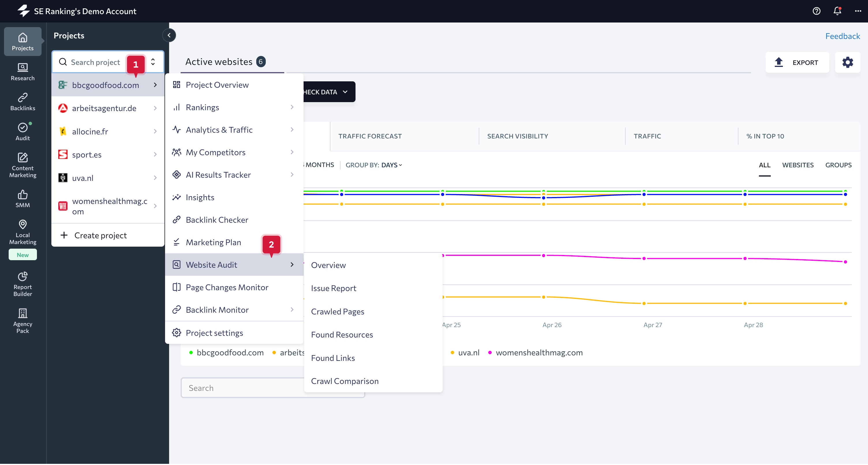Click the womenshealthmag.com favicon
Screen dimensions: 868x465
[x=63, y=206]
